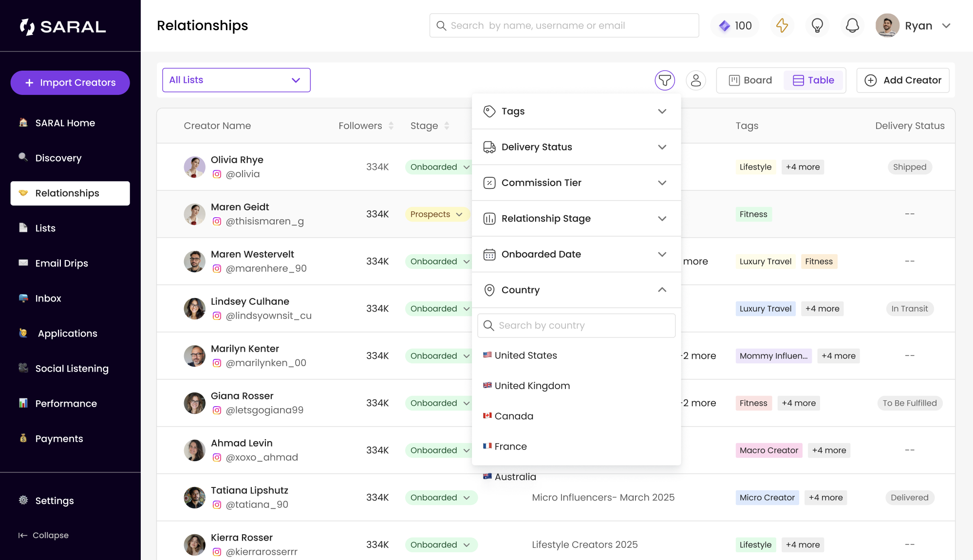
Task: Click the Add Creator button
Action: pyautogui.click(x=903, y=80)
